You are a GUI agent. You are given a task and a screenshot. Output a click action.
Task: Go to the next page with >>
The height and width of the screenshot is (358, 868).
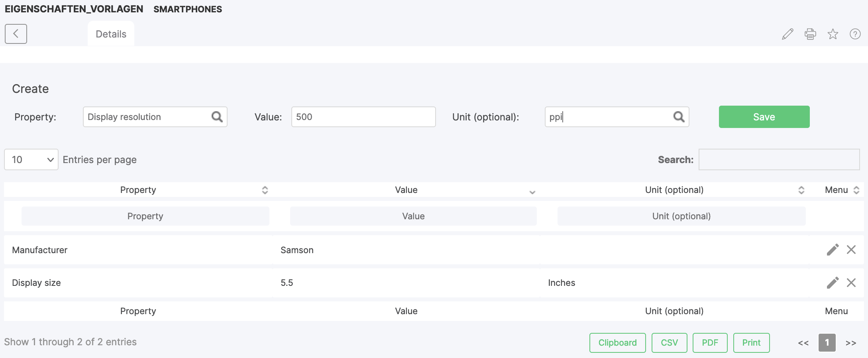click(x=851, y=343)
